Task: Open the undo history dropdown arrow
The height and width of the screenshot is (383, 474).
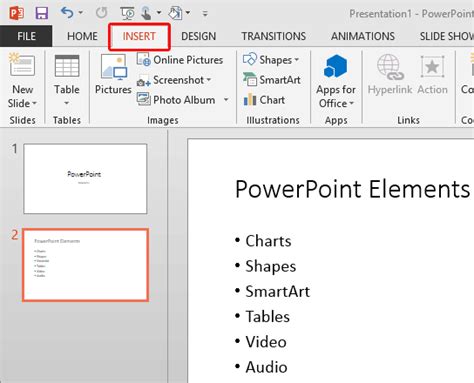Action: pyautogui.click(x=81, y=13)
